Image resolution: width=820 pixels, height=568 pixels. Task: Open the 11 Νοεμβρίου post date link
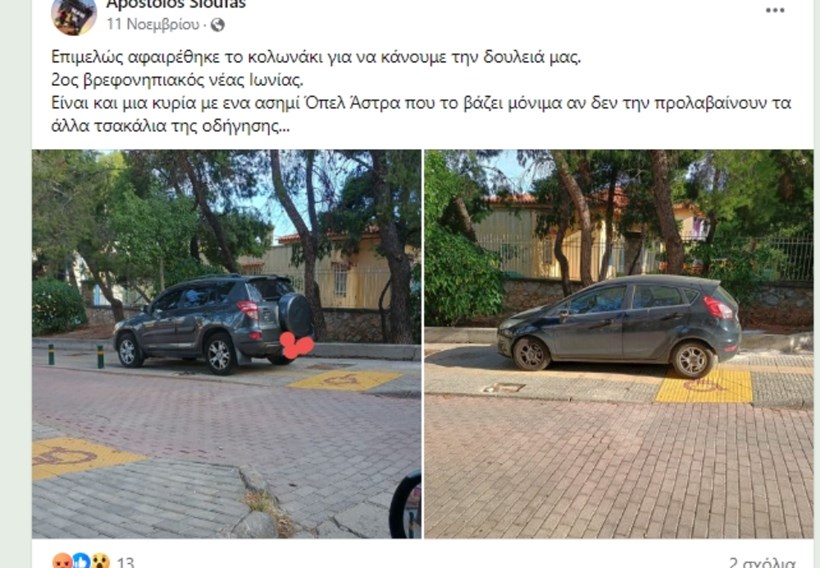pos(153,25)
